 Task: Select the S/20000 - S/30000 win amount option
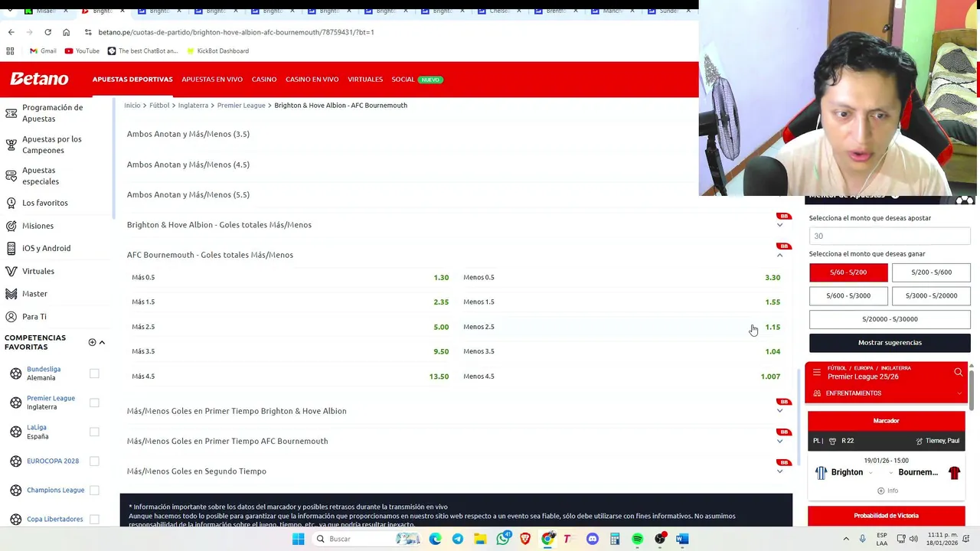[x=890, y=319]
